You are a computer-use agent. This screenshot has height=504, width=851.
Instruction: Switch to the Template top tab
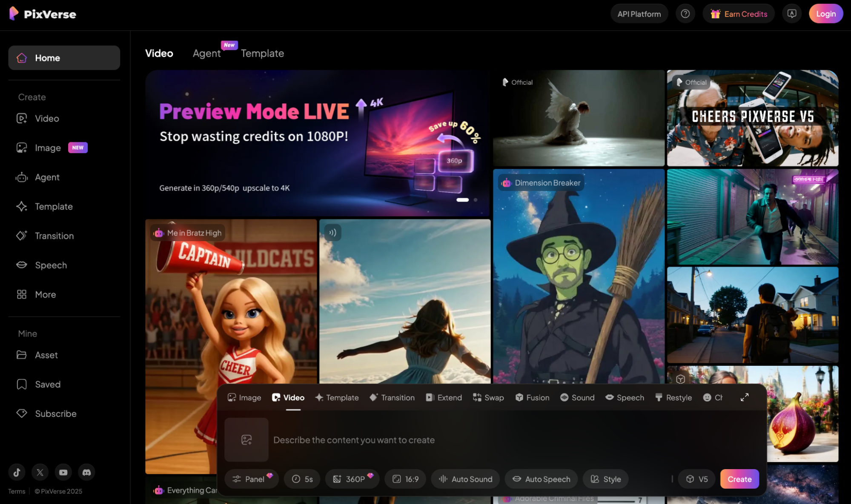coord(262,53)
